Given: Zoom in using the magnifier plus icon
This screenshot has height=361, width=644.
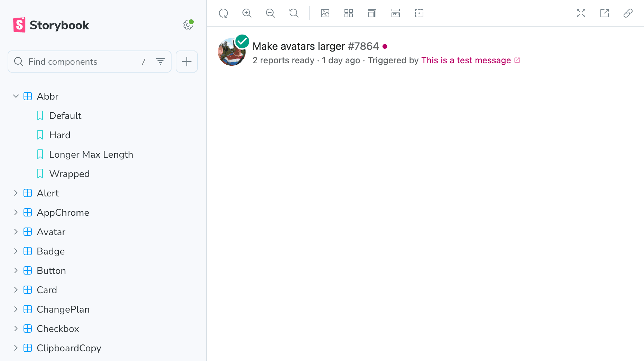Looking at the screenshot, I should pos(247,13).
